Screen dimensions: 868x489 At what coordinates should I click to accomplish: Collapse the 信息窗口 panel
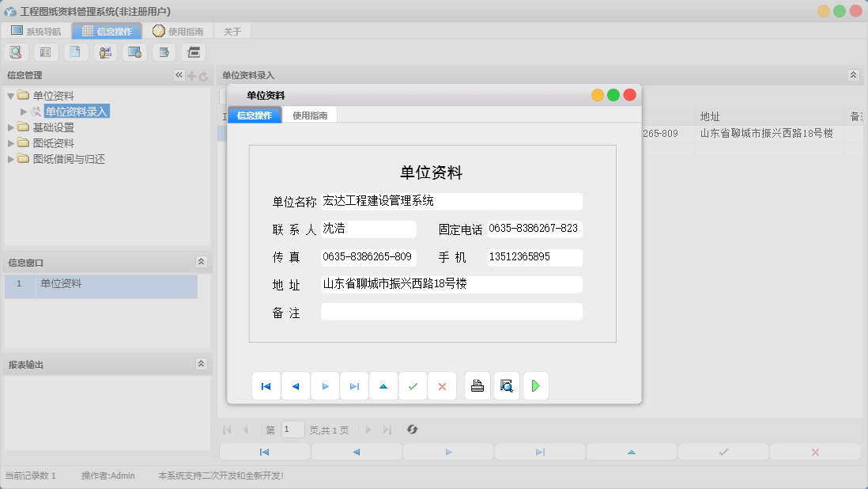coord(202,262)
